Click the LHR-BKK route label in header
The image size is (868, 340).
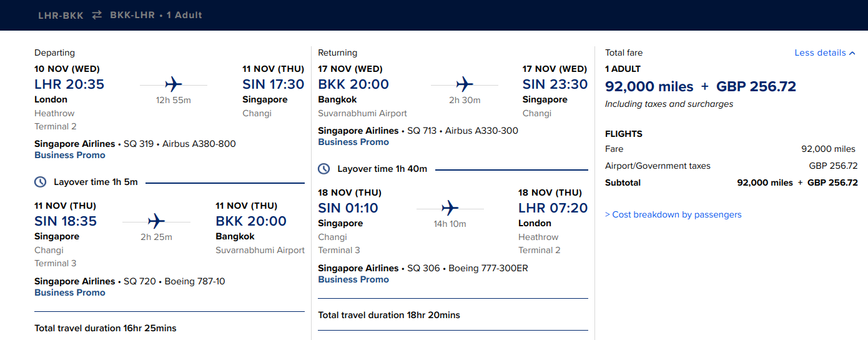click(x=61, y=15)
